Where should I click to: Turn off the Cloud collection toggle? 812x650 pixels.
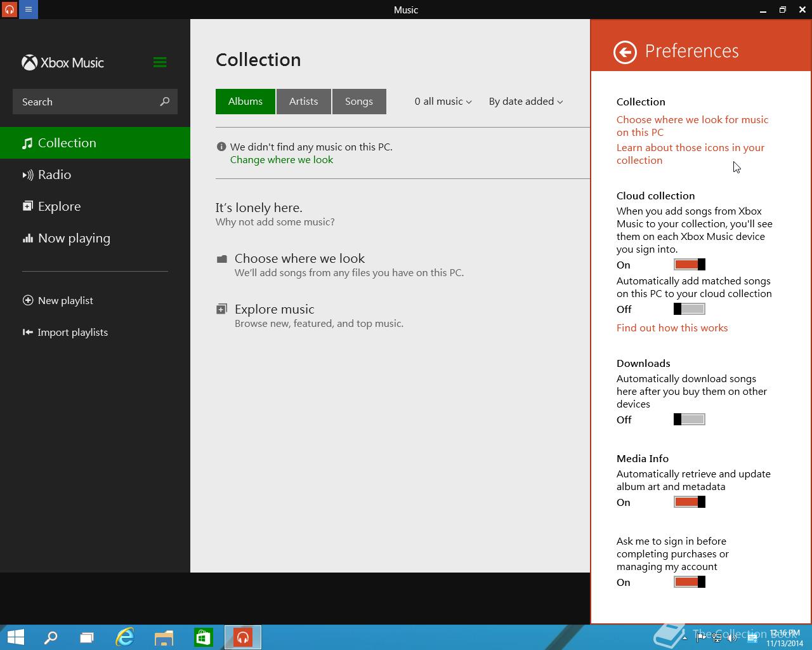coord(690,265)
